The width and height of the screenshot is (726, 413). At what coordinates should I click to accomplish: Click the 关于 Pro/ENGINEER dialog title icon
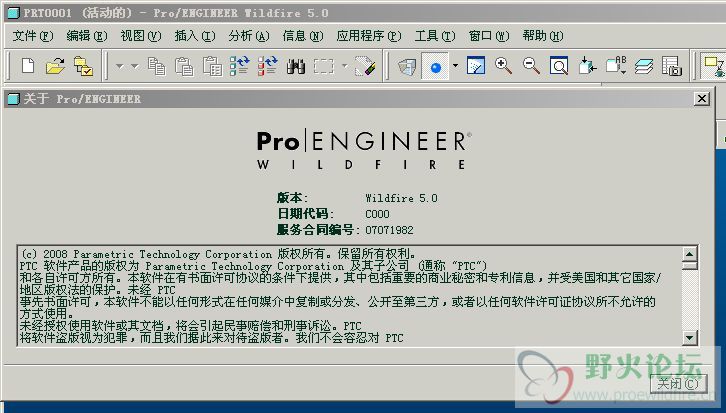coord(14,99)
